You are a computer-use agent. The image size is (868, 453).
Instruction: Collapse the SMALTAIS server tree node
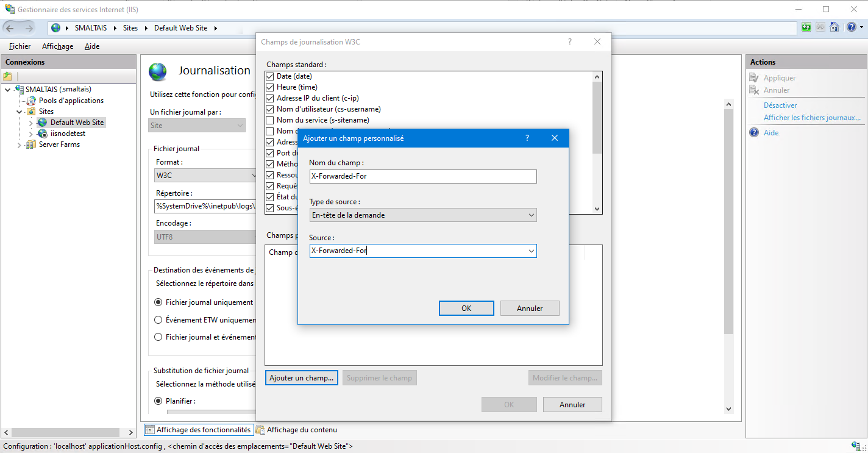point(7,90)
